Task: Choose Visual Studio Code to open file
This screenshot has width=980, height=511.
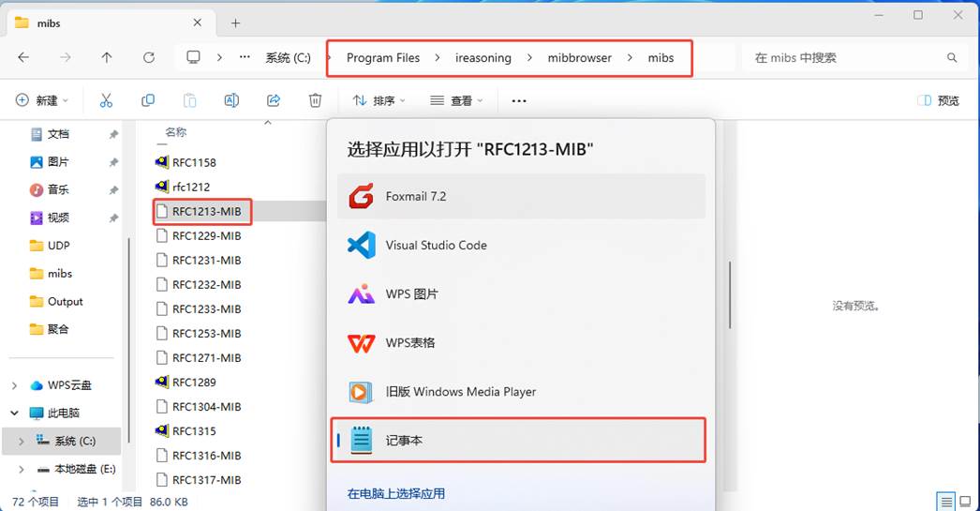Action: click(521, 245)
